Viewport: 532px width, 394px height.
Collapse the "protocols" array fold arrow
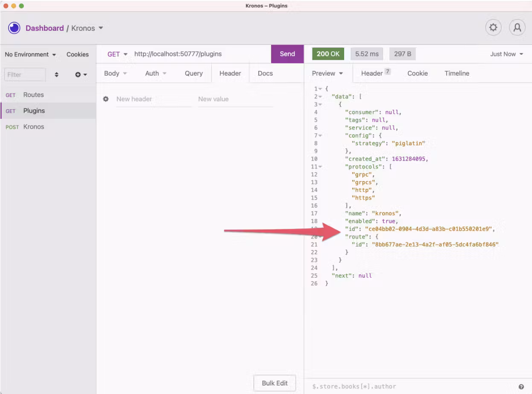coord(320,167)
